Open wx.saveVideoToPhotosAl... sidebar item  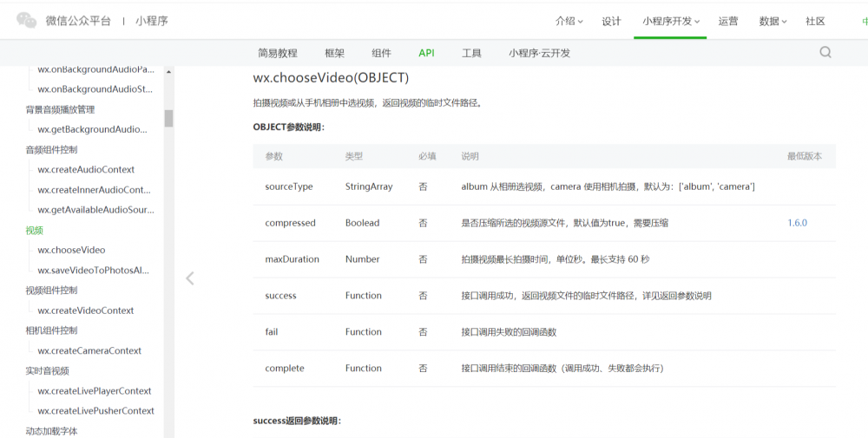(x=93, y=271)
